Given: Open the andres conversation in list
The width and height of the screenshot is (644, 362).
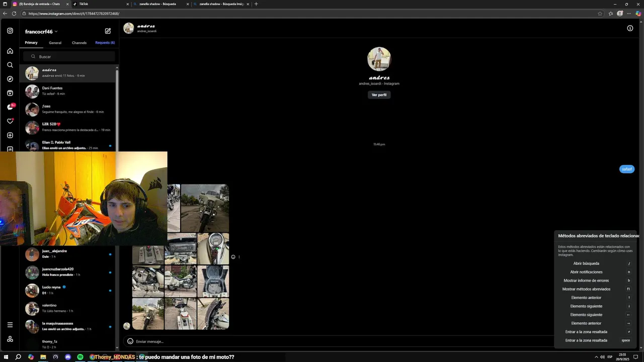Looking at the screenshot, I should click(68, 73).
